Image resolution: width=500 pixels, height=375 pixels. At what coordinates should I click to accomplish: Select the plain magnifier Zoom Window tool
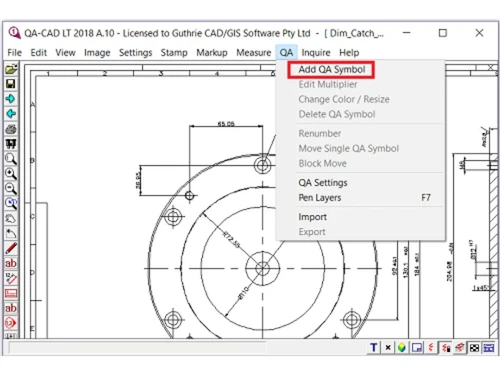11,159
